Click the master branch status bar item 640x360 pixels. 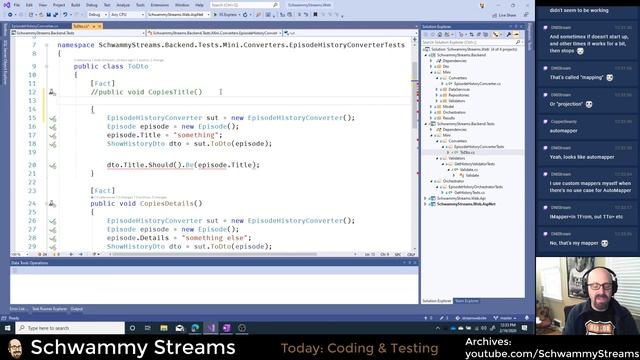pyautogui.click(x=504, y=318)
